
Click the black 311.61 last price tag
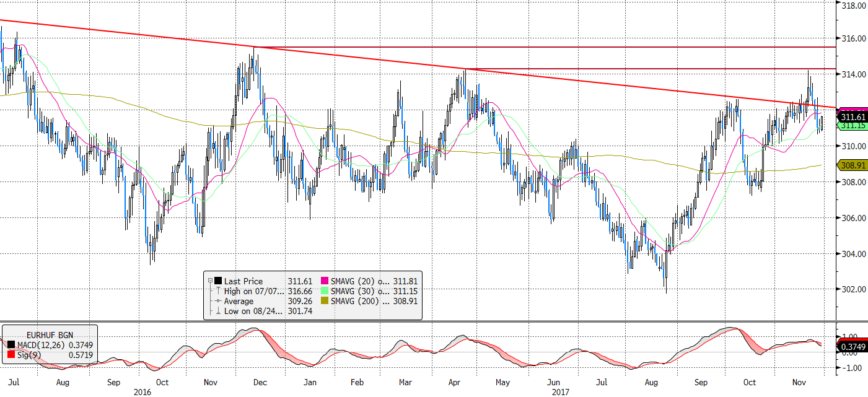(852, 116)
